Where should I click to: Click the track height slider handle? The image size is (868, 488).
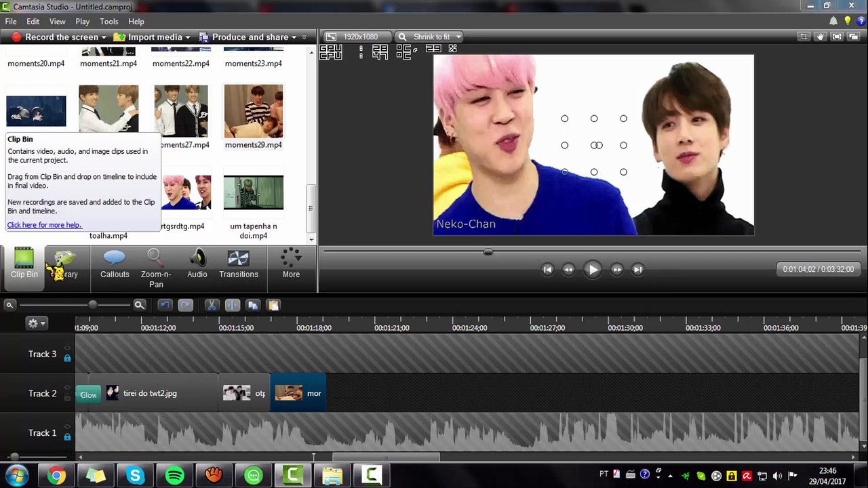click(x=14, y=457)
